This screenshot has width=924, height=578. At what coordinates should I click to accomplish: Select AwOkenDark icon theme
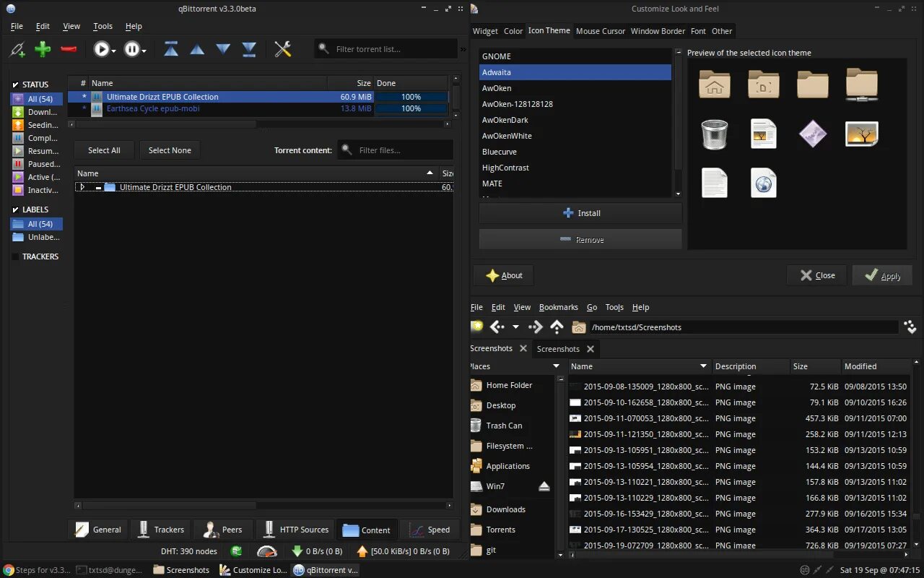click(x=575, y=120)
